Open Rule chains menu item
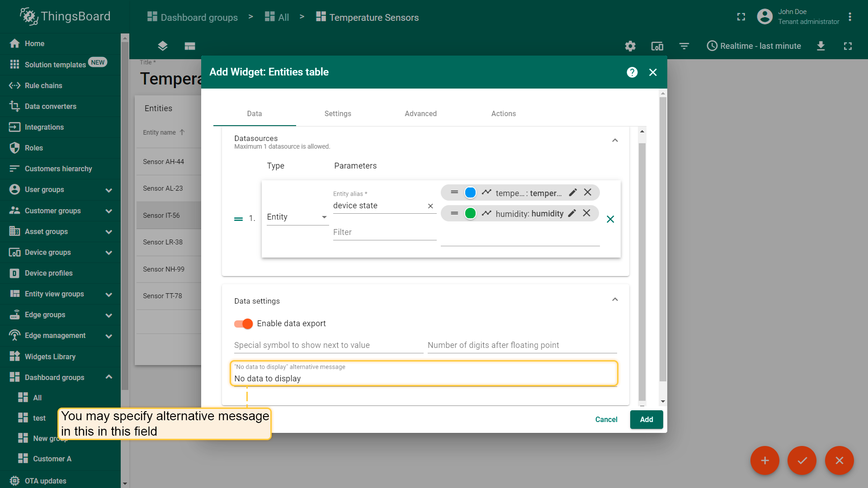Screen dimensions: 868x488 click(60, 85)
